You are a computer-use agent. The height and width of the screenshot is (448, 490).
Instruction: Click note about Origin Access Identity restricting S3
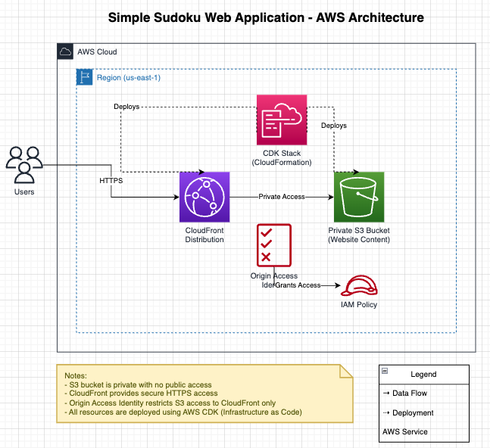[170, 403]
